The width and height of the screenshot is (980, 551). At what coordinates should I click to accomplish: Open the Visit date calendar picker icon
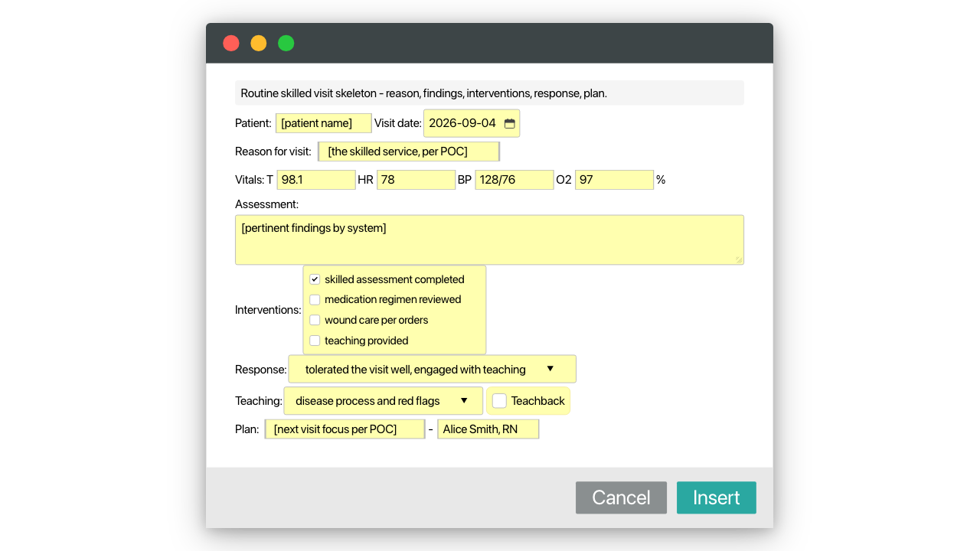pyautogui.click(x=510, y=123)
